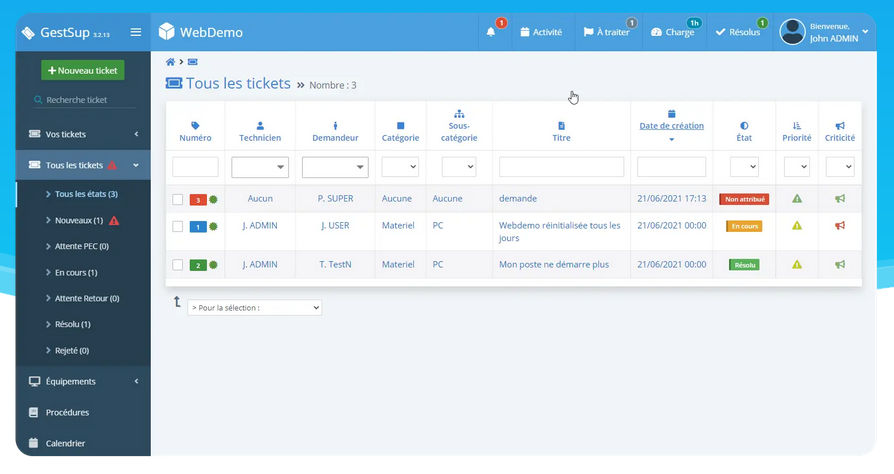Click the green dot on ticket 1

[213, 226]
